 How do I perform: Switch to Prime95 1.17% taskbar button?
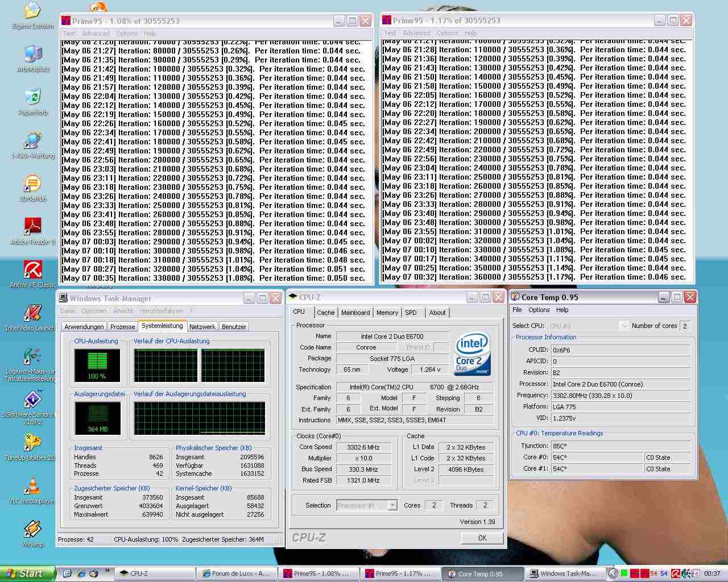point(402,574)
